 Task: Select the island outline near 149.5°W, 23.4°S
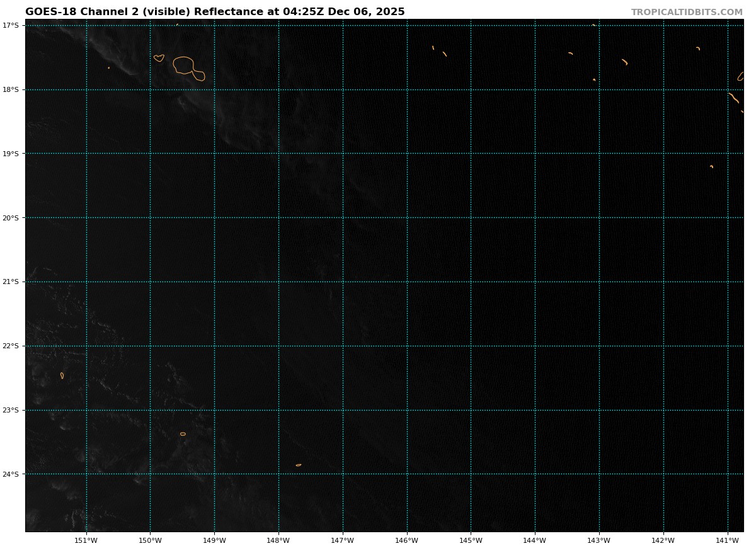pyautogui.click(x=183, y=434)
